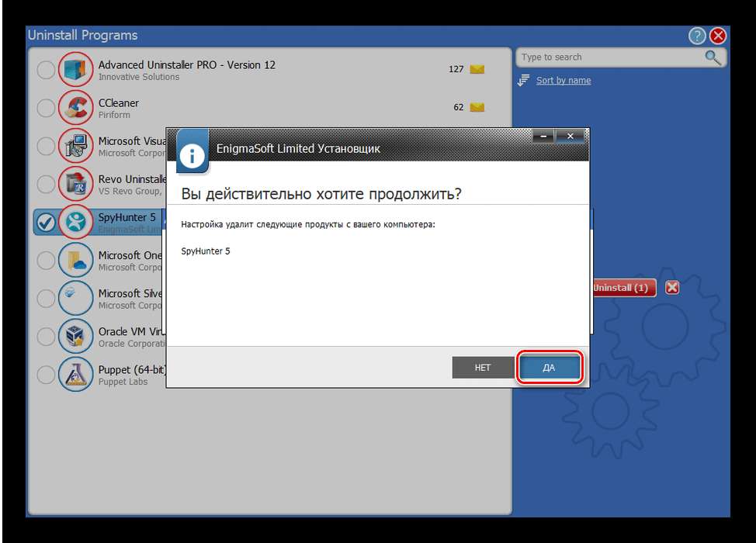The height and width of the screenshot is (543, 756).
Task: Select the 127 review count
Action: coord(456,69)
